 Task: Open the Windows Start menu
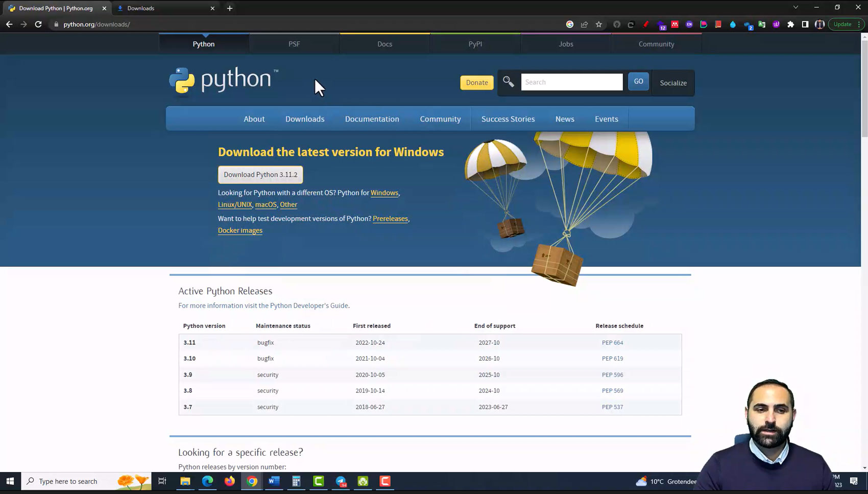pos(10,481)
